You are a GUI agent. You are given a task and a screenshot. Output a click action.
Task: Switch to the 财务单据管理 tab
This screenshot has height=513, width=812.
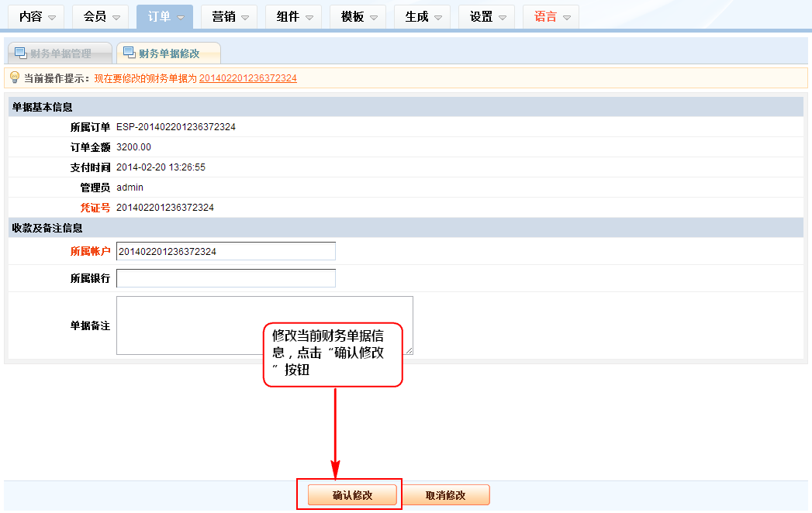click(x=60, y=53)
